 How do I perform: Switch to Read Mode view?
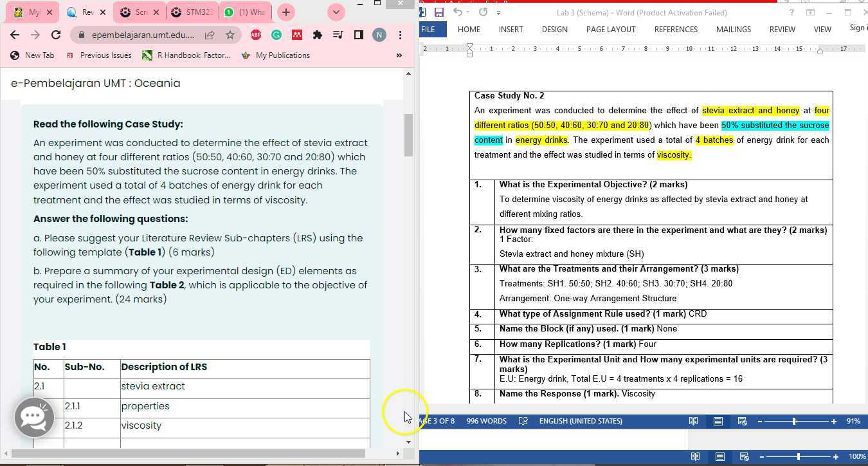(694, 421)
